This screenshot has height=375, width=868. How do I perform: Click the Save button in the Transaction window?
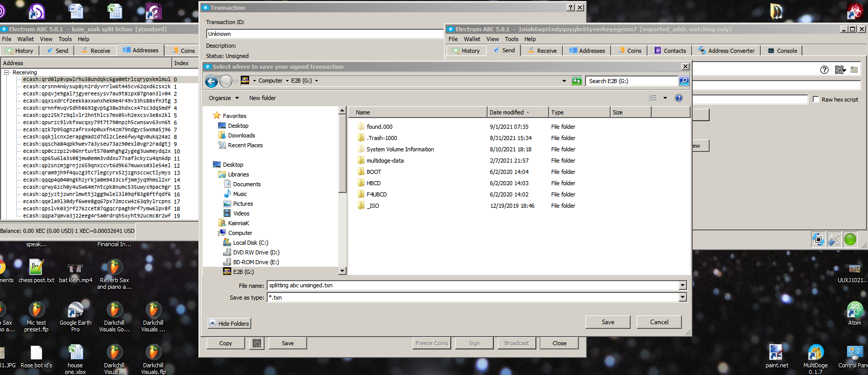tap(288, 343)
